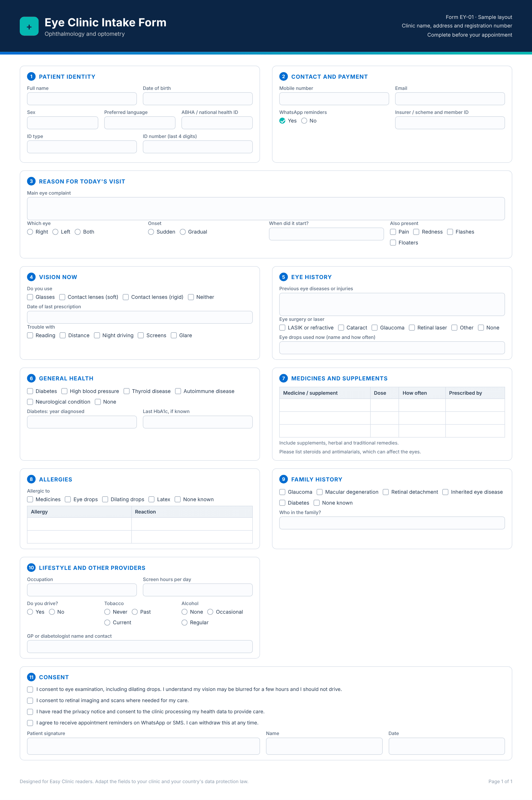This screenshot has width=532, height=800.
Task: Click the Email input field
Action: [x=450, y=99]
